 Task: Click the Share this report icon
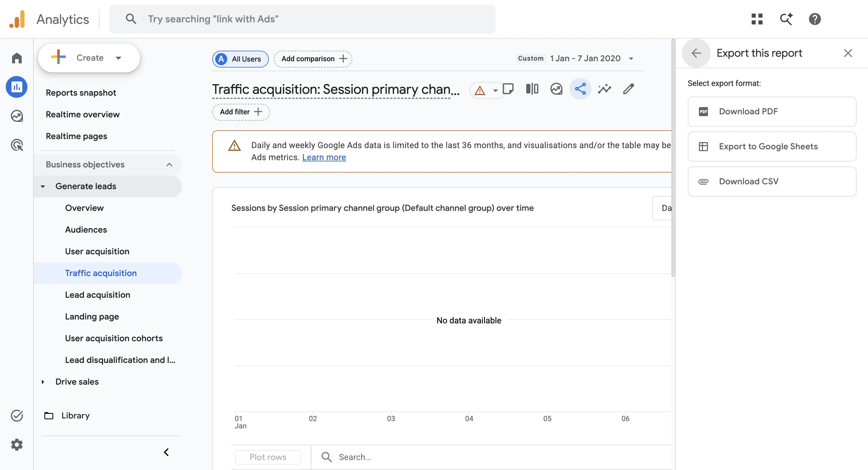click(x=580, y=89)
